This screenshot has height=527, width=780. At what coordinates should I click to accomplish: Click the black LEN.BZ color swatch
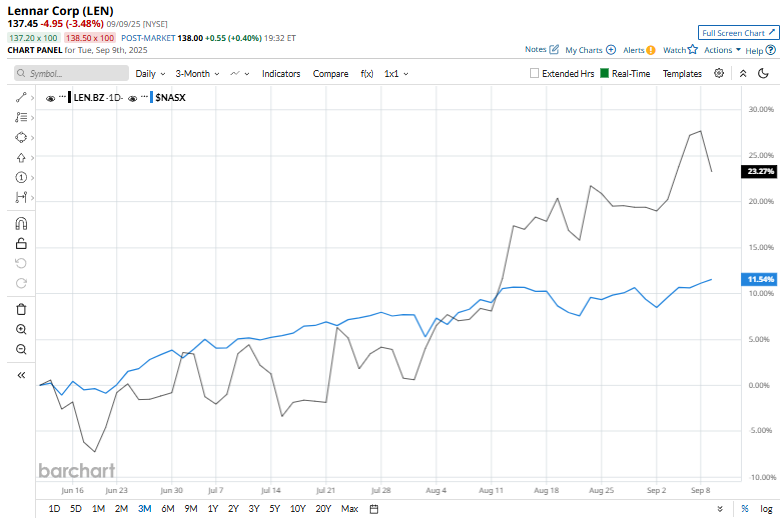coord(70,98)
